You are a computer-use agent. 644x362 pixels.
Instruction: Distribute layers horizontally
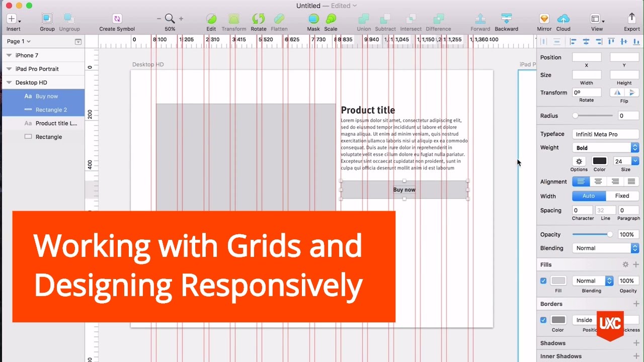(x=543, y=42)
